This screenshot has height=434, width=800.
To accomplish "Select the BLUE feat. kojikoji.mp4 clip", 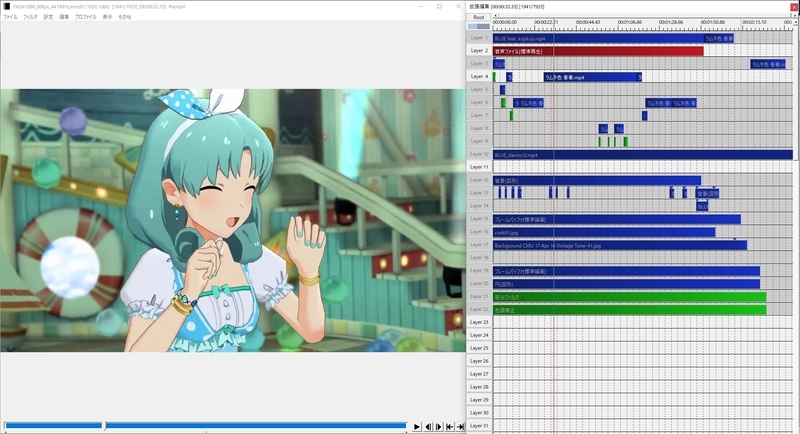I will tap(598, 38).
